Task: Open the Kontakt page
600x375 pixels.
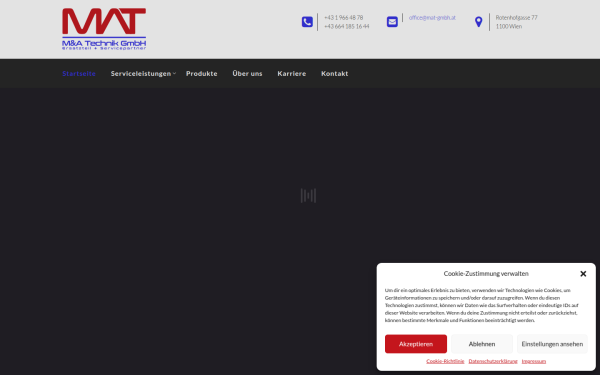Action: point(334,73)
